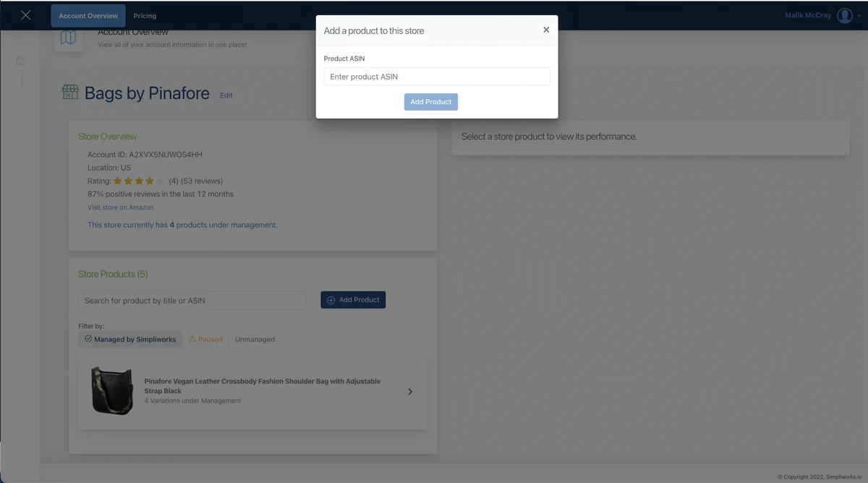The height and width of the screenshot is (483, 868).
Task: Close the Add a product dialog
Action: click(x=546, y=30)
